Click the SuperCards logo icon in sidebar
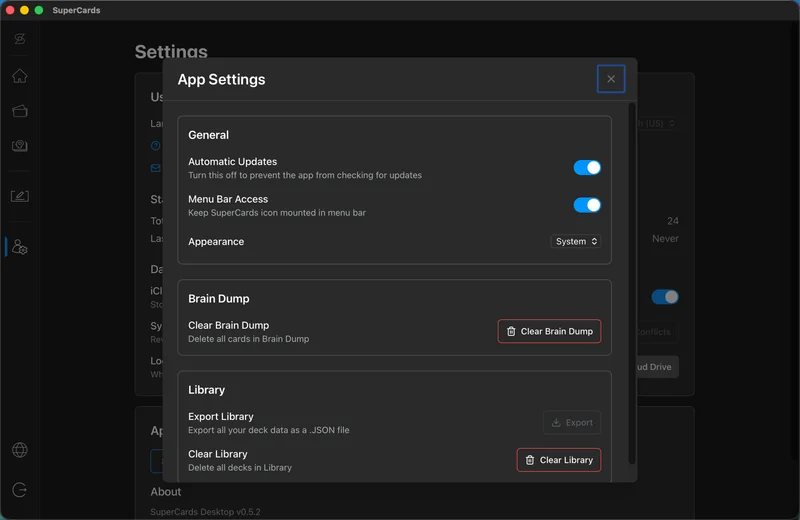This screenshot has height=520, width=800. coord(20,39)
